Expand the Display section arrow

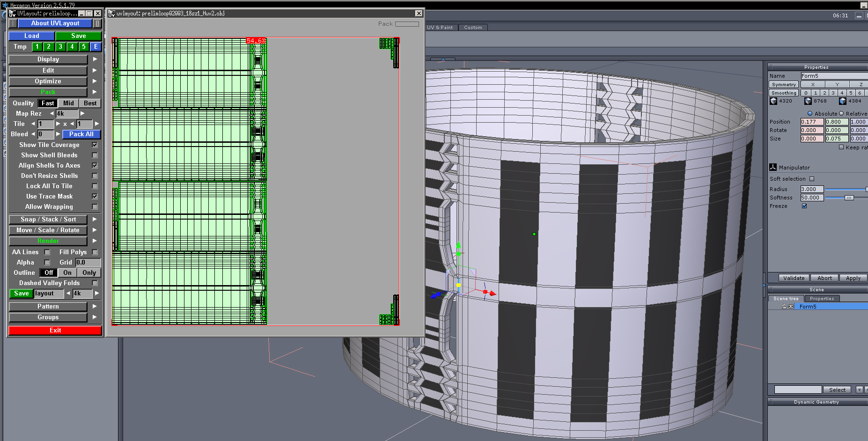coord(95,59)
